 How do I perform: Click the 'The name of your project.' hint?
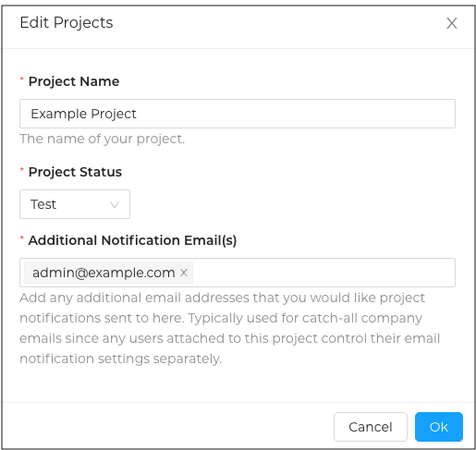pos(103,139)
